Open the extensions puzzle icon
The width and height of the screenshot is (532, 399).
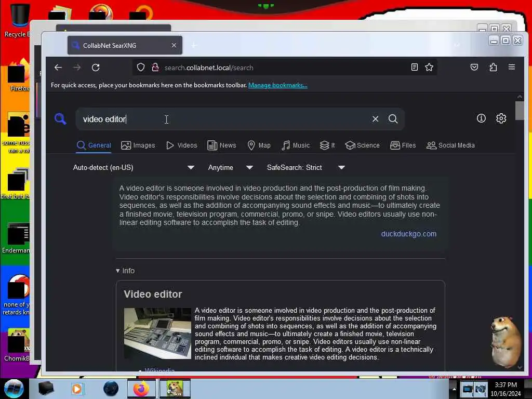(493, 67)
